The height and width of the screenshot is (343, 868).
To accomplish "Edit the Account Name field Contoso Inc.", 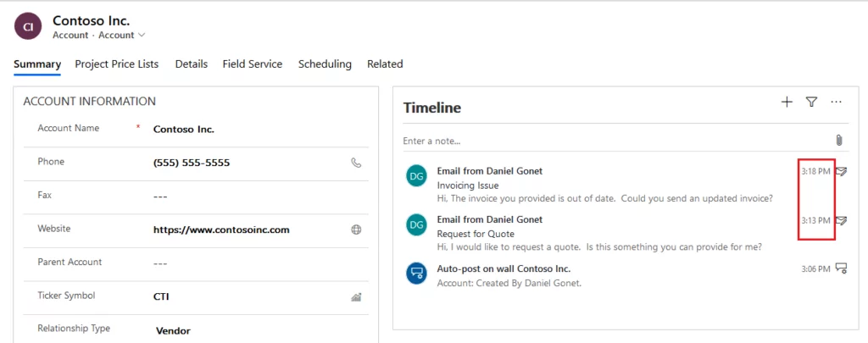I will [184, 130].
